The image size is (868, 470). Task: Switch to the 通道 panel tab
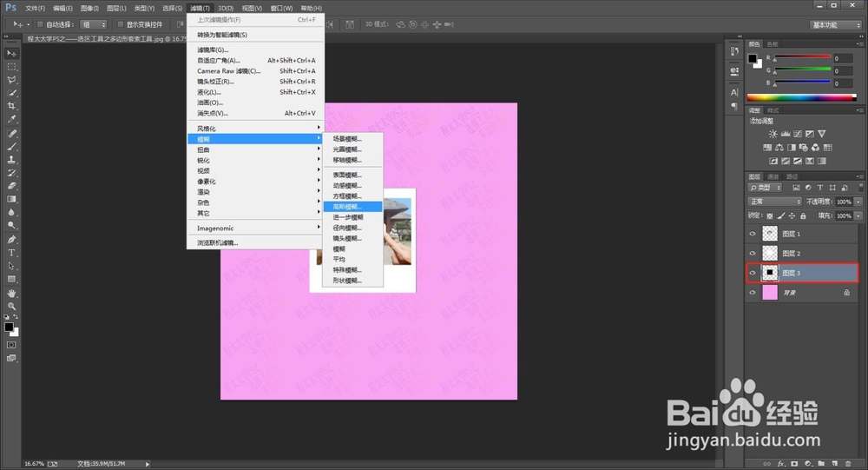(x=773, y=177)
